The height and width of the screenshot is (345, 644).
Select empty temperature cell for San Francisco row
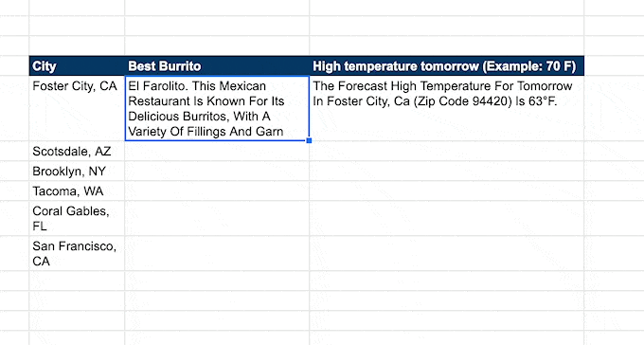coord(446,253)
